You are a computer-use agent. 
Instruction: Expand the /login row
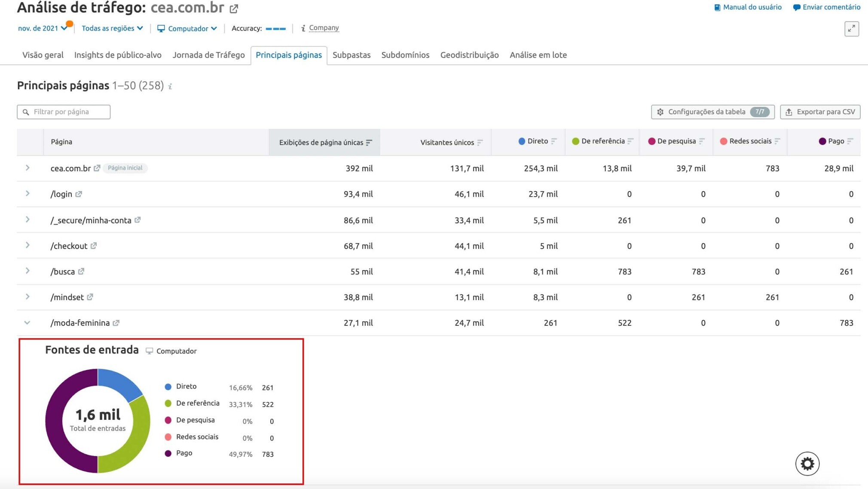(x=28, y=194)
